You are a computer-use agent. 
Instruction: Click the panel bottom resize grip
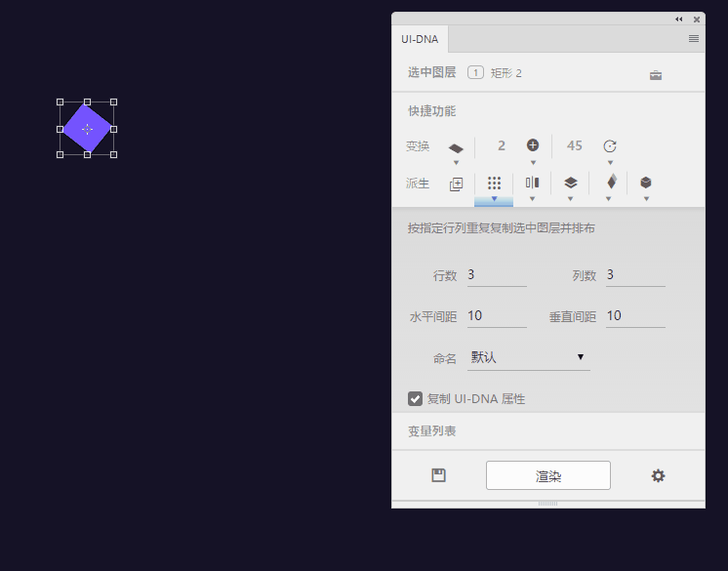547,504
